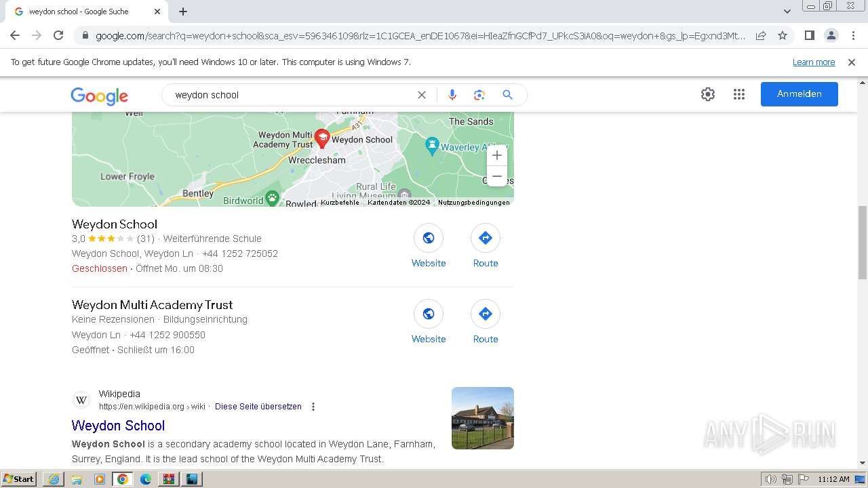
Task: Click Diese Seite übersetzen link
Action: 258,407
